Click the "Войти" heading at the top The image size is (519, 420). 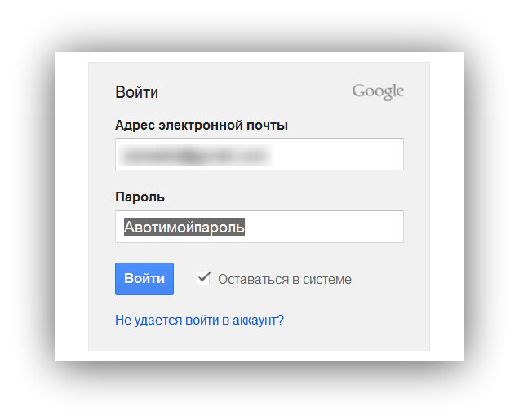(136, 92)
